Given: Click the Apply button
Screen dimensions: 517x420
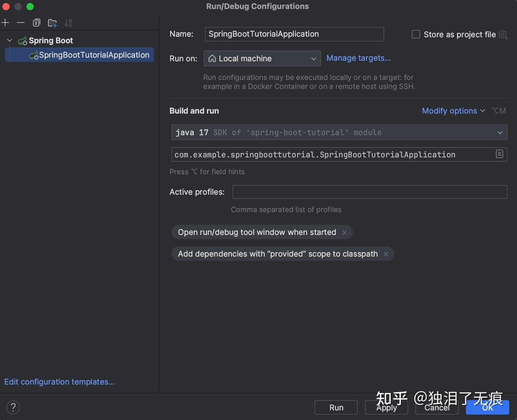Looking at the screenshot, I should coord(387,407).
